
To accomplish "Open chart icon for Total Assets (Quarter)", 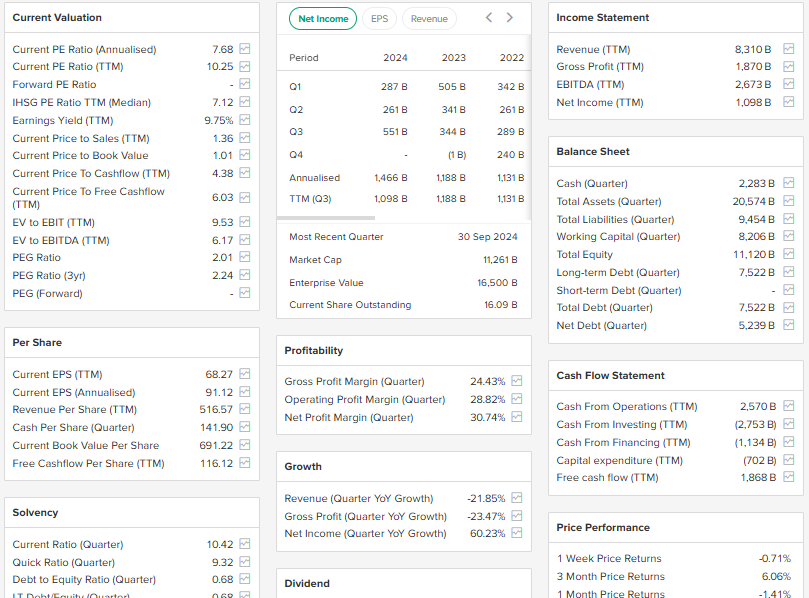I will [x=788, y=201].
